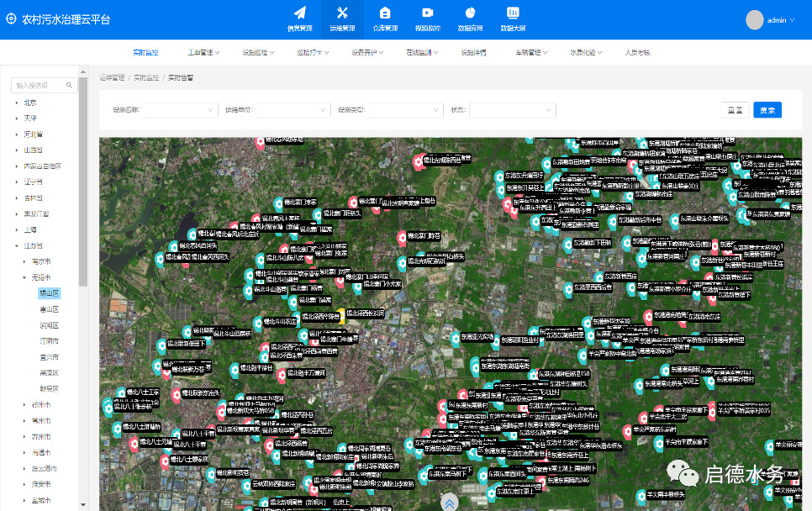Select 惠山区 in the region tree
The image size is (812, 511).
(50, 308)
